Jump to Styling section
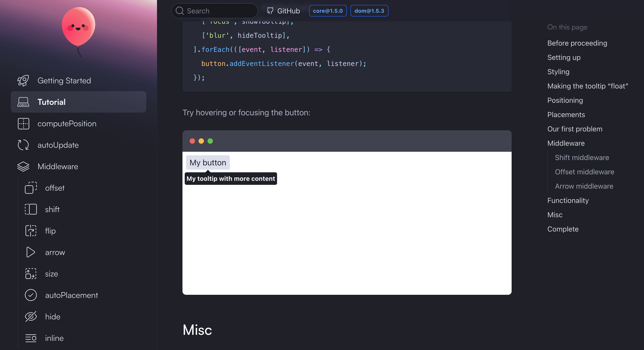644x350 pixels. coord(558,72)
